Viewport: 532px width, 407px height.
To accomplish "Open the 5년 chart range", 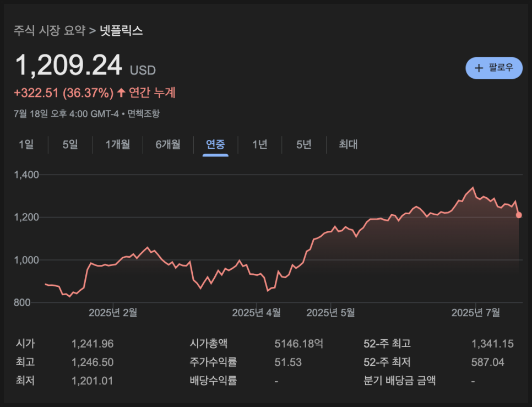I will [x=304, y=144].
